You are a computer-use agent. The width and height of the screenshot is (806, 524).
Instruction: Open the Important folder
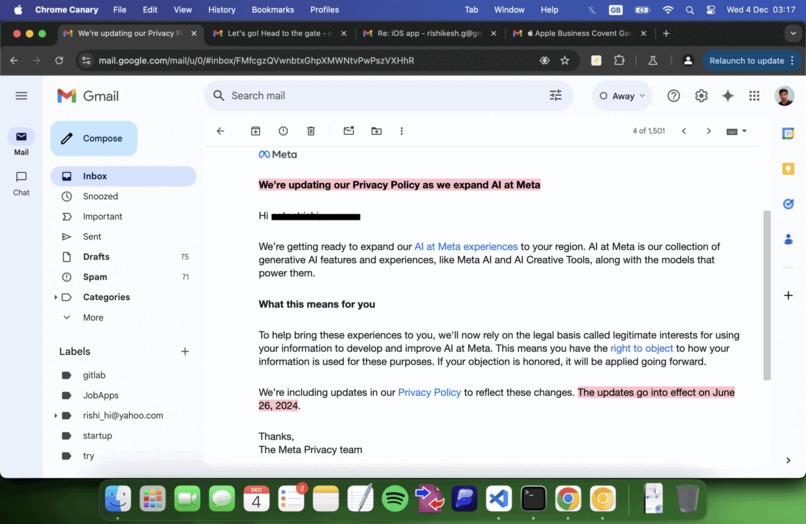(x=123, y=216)
